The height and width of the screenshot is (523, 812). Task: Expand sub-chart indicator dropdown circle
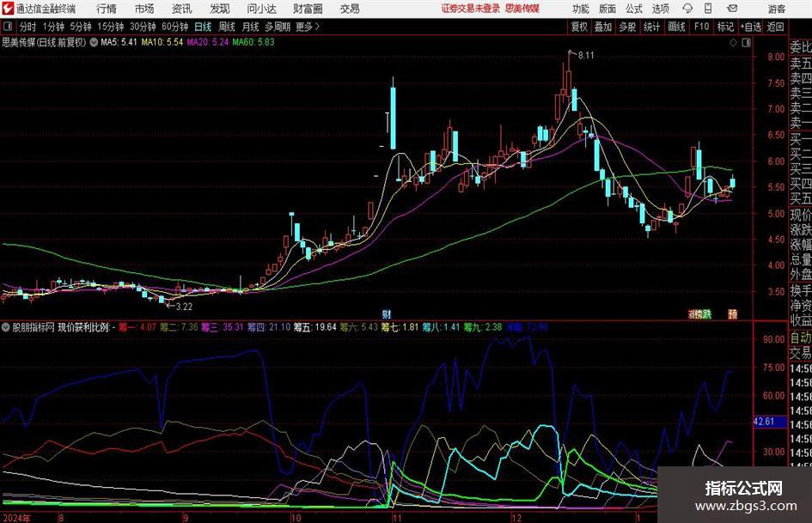(x=6, y=327)
